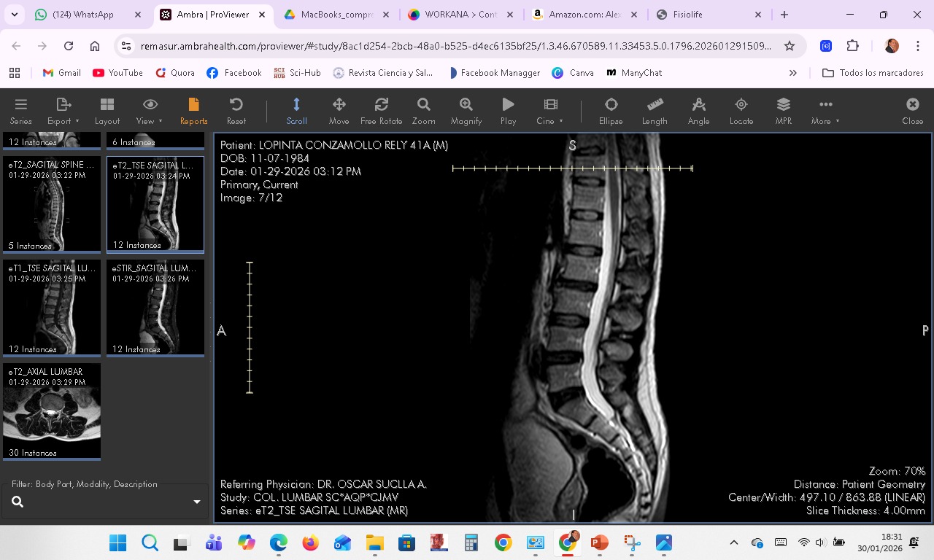Toggle the Series panel list

tap(20, 111)
